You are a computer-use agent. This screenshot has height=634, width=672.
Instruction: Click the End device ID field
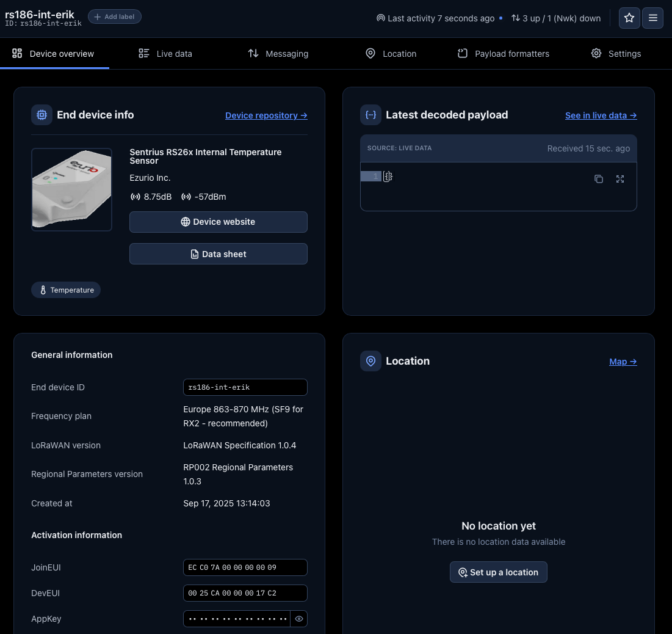click(245, 387)
